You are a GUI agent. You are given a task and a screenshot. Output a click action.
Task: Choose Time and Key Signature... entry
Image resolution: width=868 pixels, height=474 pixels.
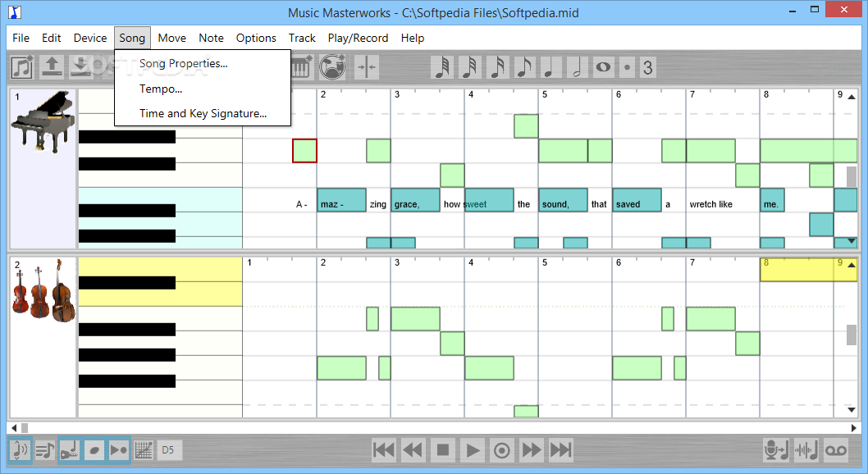tap(203, 113)
